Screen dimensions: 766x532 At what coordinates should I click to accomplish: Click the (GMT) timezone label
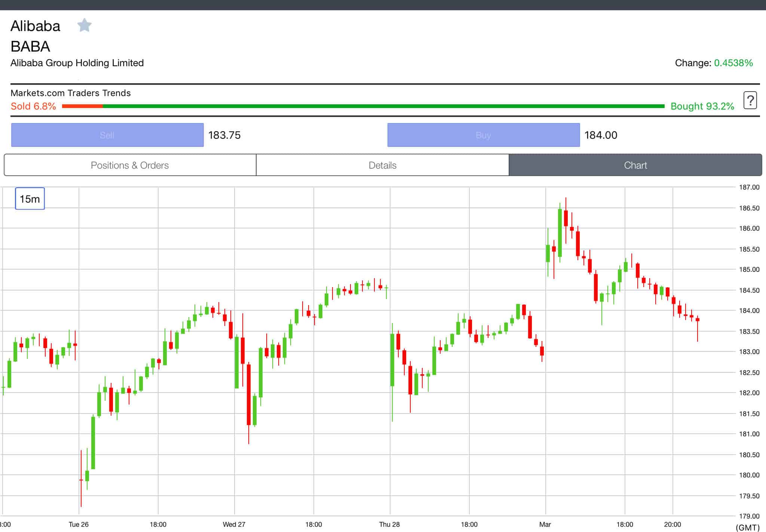[748, 528]
